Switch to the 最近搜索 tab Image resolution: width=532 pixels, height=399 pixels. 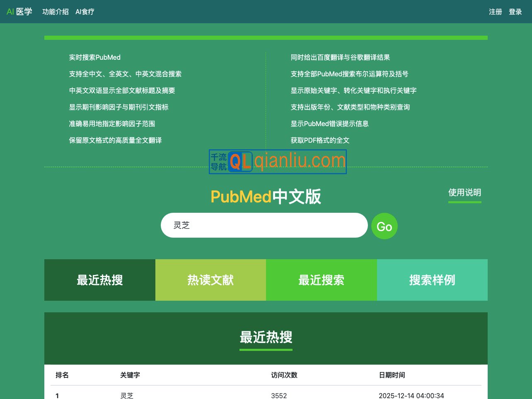322,280
